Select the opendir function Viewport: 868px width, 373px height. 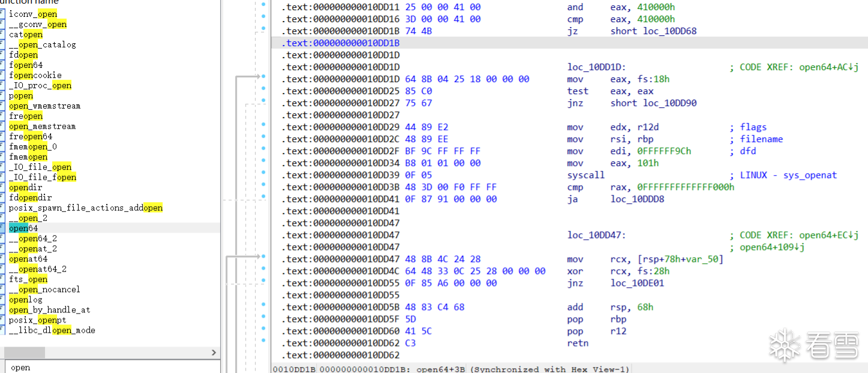click(26, 187)
